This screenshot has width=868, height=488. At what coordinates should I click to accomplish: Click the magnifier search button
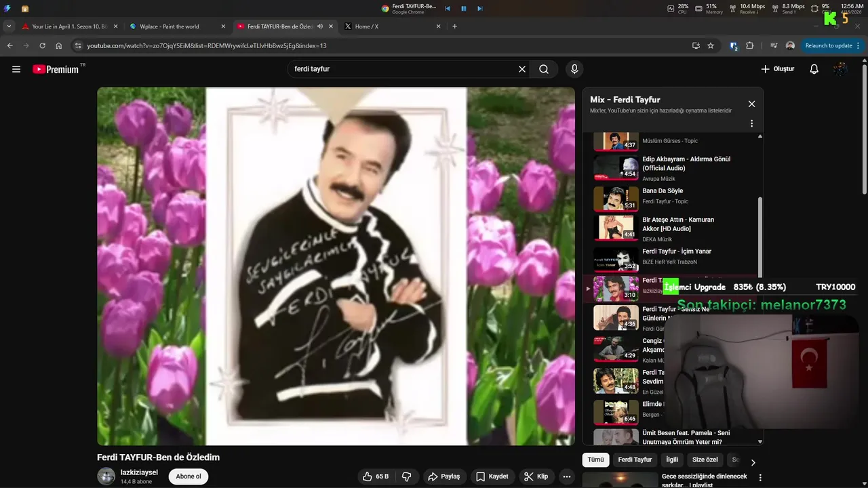[x=544, y=69]
